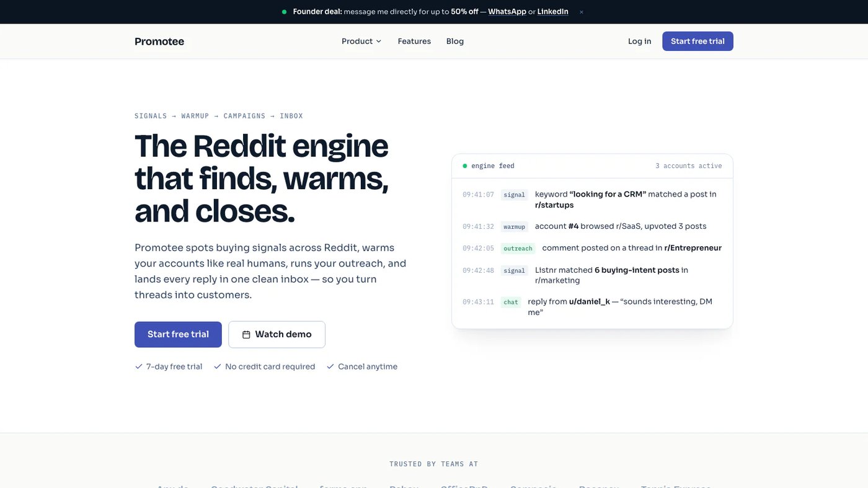Expand the Product menu
Viewport: 868px width, 488px height.
(x=361, y=42)
